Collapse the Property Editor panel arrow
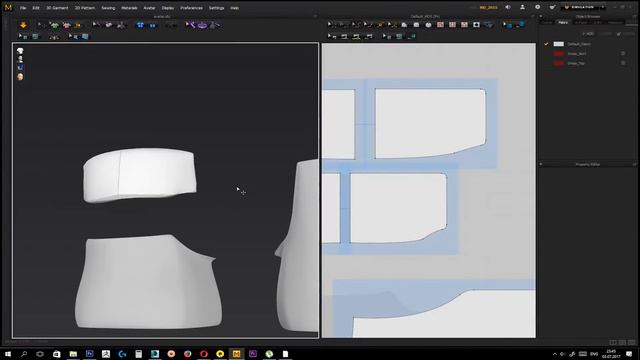640x360 pixels. tap(541, 164)
